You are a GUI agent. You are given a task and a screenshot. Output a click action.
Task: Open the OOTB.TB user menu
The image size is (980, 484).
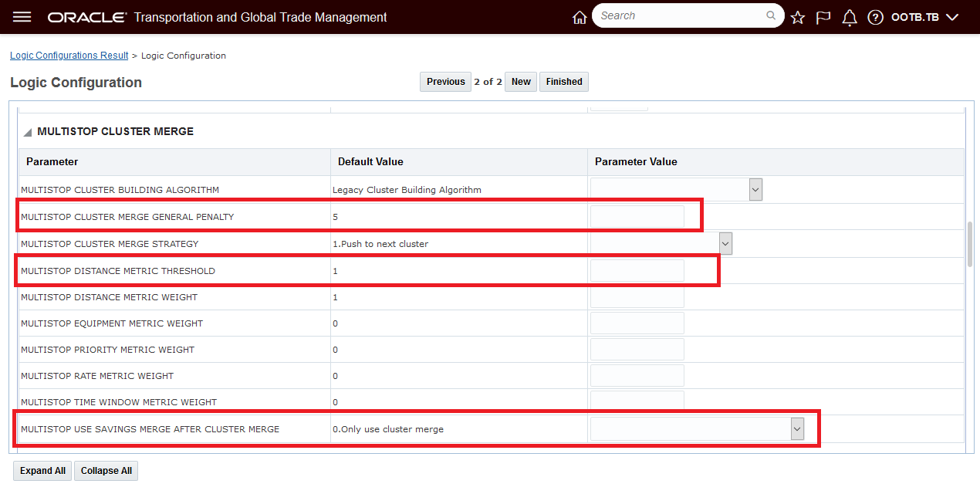[x=924, y=17]
